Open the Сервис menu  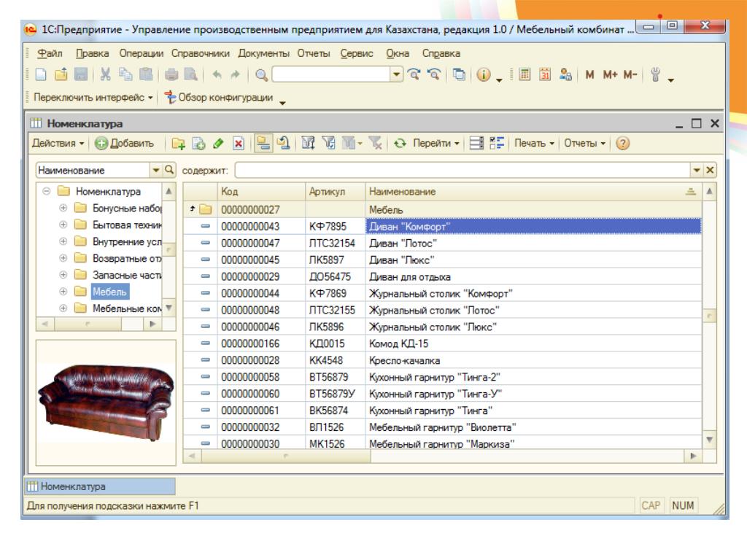point(356,53)
